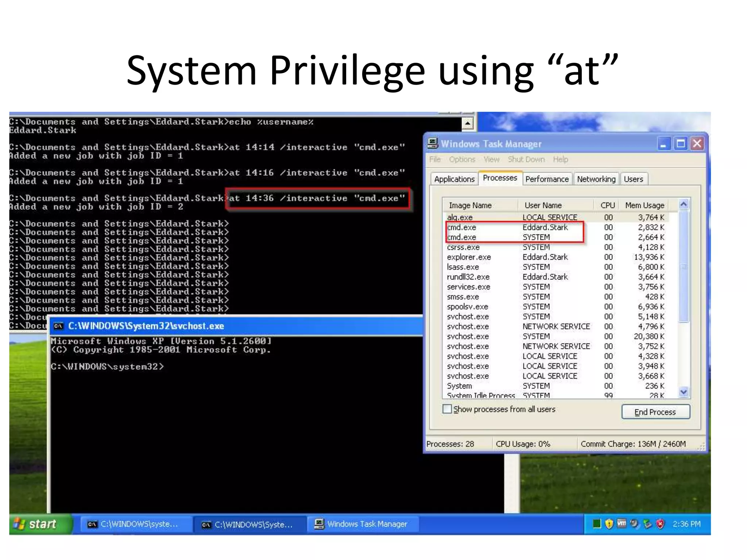Open the View menu in Task Manager
The height and width of the screenshot is (560, 747).
point(491,159)
